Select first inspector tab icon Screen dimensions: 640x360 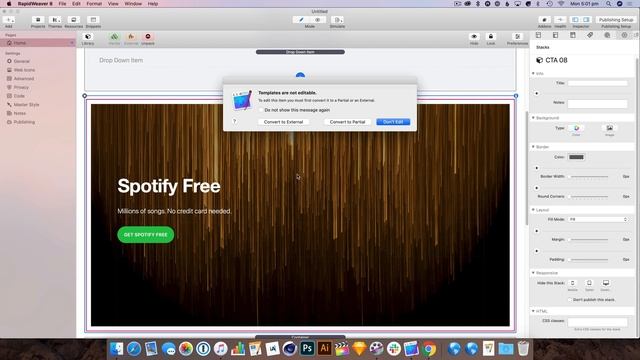pyautogui.click(x=538, y=36)
